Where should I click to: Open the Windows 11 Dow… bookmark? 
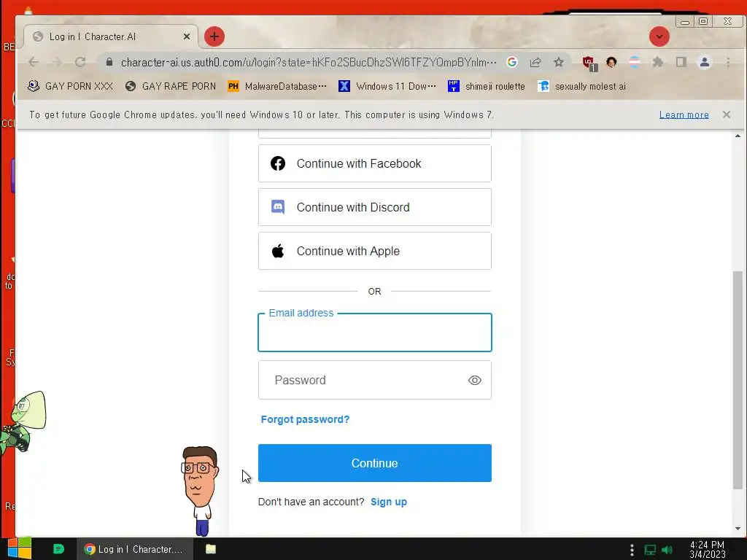pos(387,86)
